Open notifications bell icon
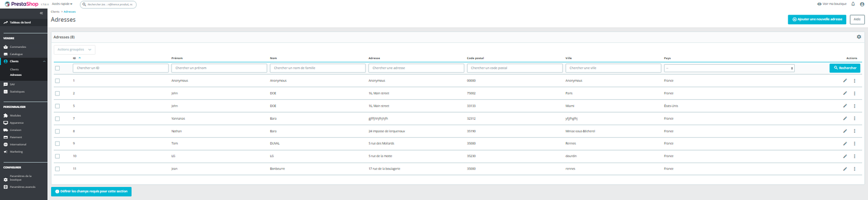Viewport: 868px width, 200px height. point(853,4)
